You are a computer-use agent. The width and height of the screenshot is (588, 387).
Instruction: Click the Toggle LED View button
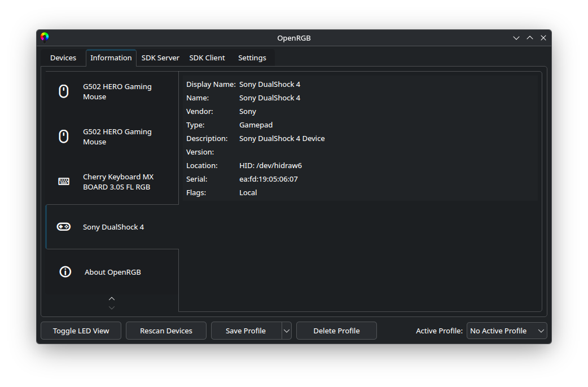(81, 331)
